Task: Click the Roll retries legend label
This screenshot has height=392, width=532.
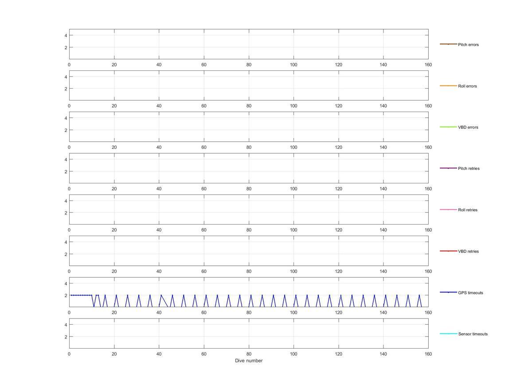Action: tap(468, 210)
